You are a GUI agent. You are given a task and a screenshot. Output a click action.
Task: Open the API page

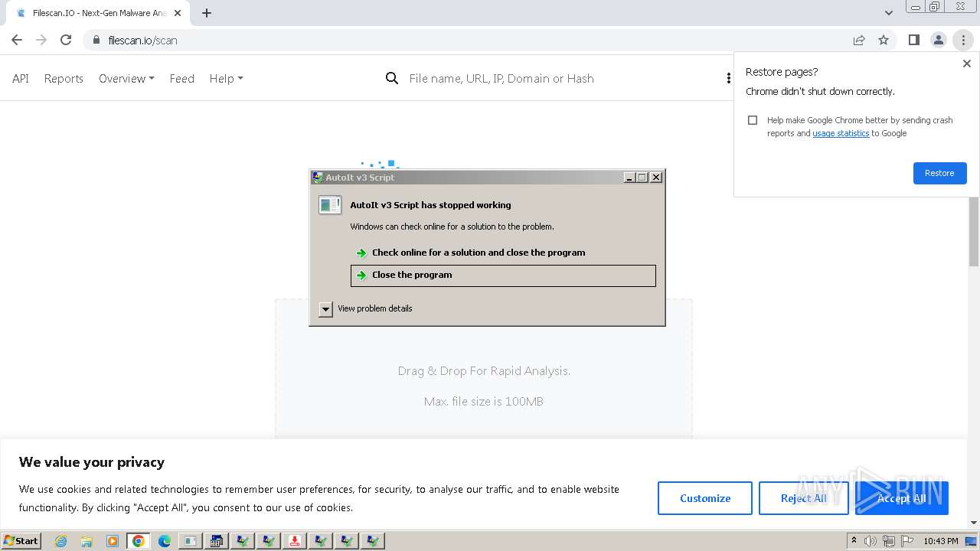[21, 78]
